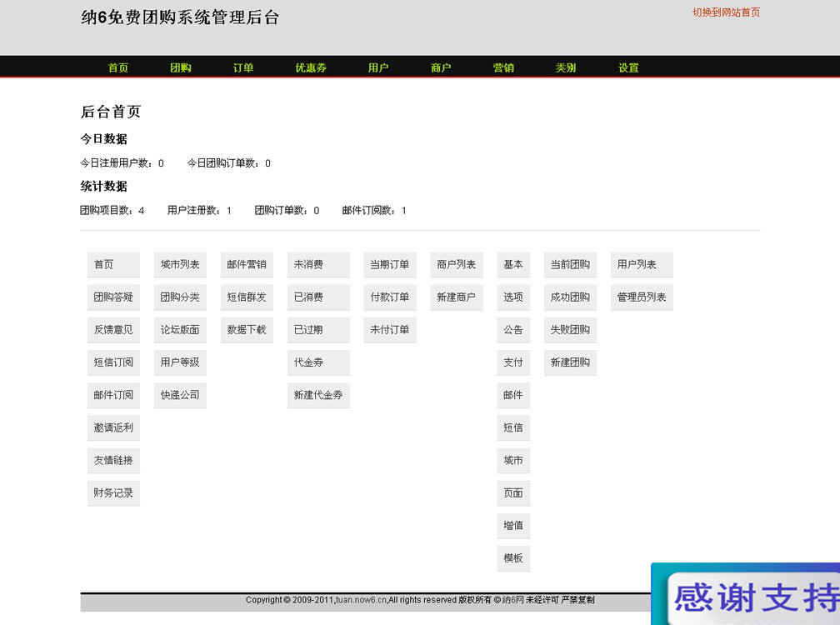Go to the 优惠券 navigation tab
Viewport: 840px width, 625px height.
311,67
